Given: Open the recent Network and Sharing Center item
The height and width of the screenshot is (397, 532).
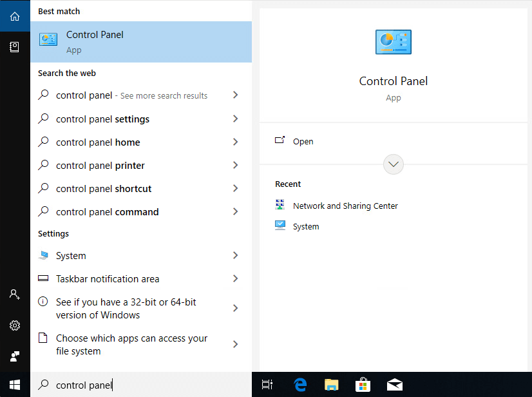Looking at the screenshot, I should coord(345,206).
